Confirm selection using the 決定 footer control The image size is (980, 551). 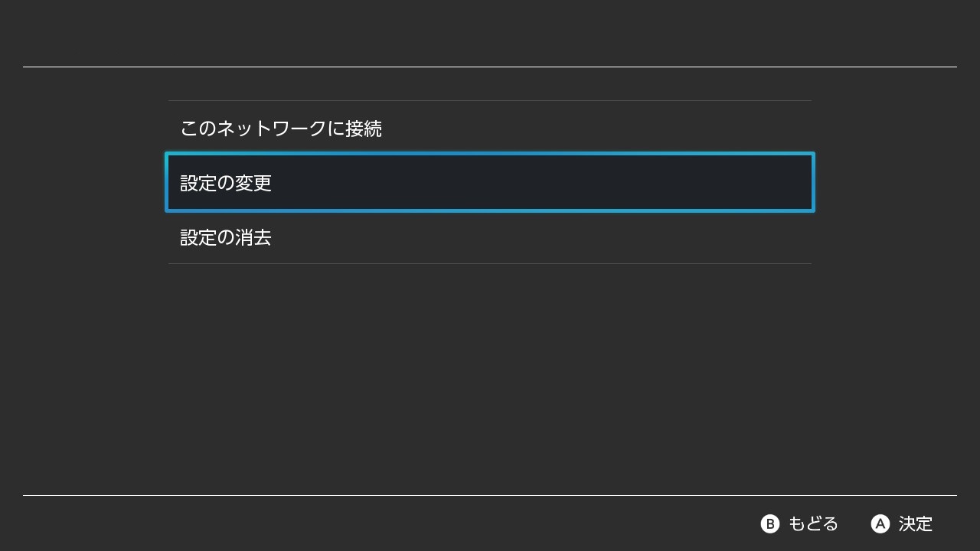[x=902, y=523]
